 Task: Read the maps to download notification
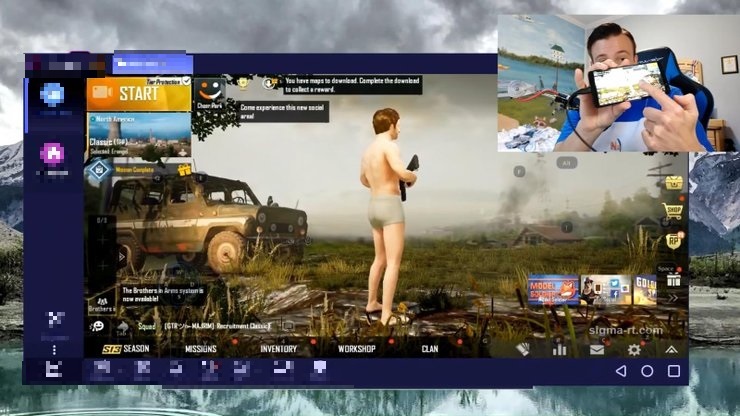click(352, 85)
